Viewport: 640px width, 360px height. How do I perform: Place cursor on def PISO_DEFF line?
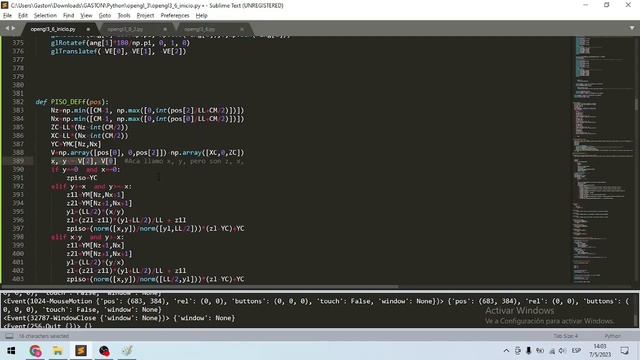pos(72,102)
